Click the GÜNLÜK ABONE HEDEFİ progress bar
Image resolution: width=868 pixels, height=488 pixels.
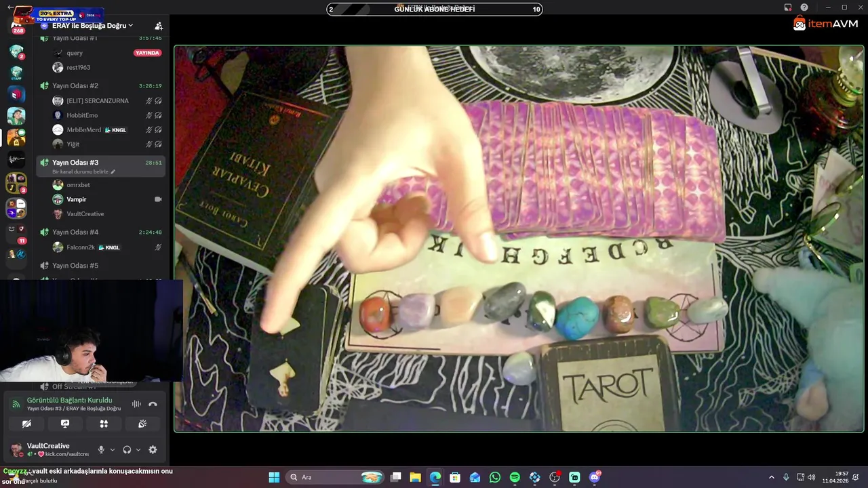(435, 9)
